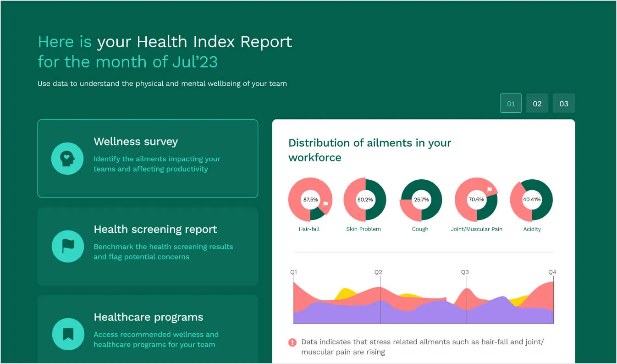Viewport: 617px width, 364px height.
Task: Click the 'Acidity' chart label
Action: 532,229
